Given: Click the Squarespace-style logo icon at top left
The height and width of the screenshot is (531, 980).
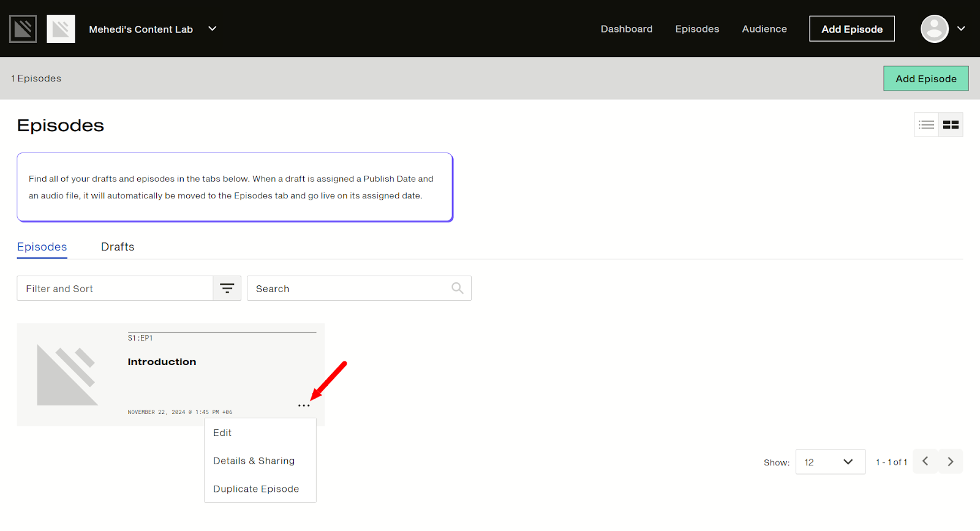Looking at the screenshot, I should (23, 29).
